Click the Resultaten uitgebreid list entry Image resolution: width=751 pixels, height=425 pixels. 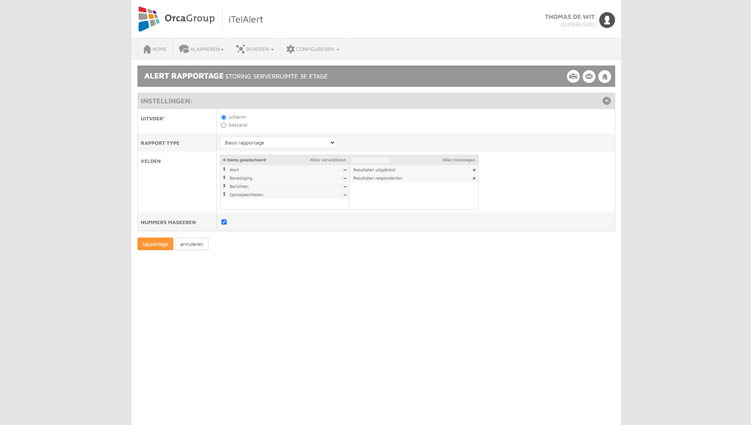point(414,170)
